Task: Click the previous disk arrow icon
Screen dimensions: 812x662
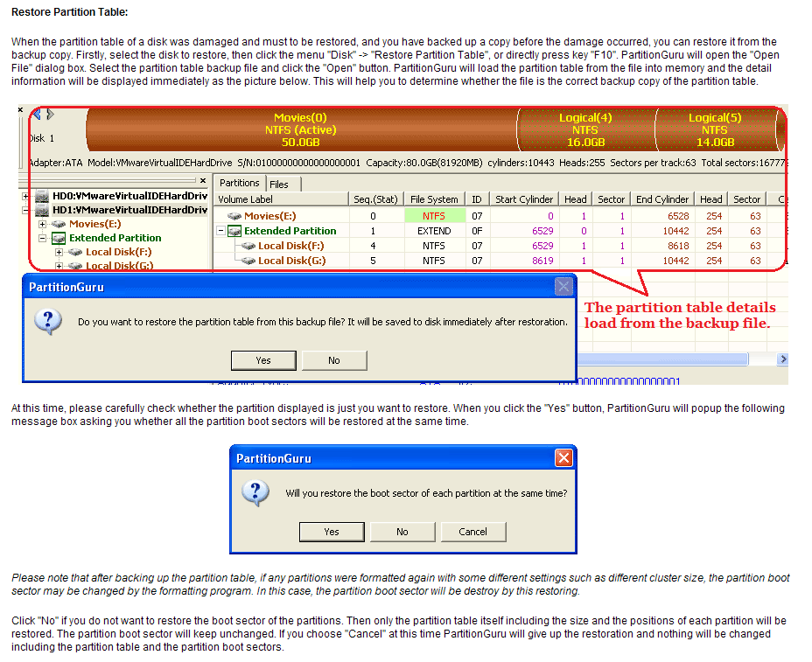Action: 37,114
